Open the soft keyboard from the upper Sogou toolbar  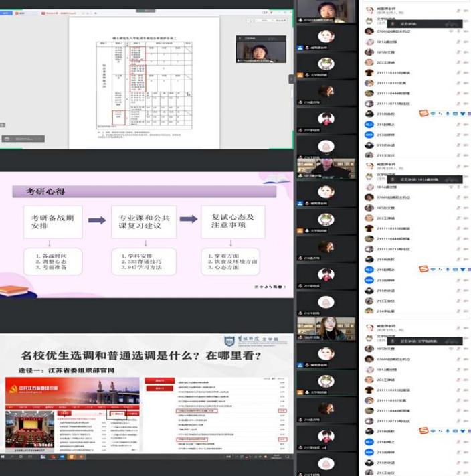[455, 114]
